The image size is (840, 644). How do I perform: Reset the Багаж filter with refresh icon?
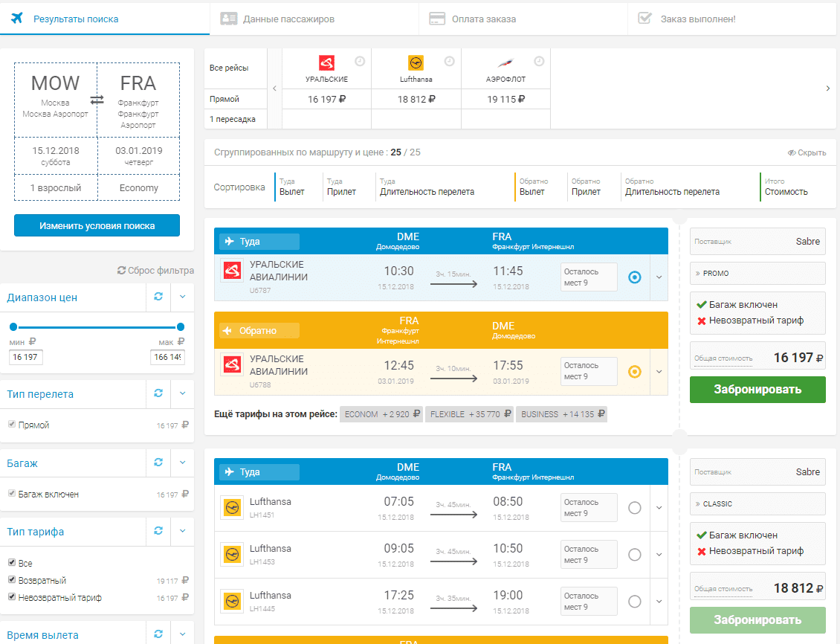tap(158, 462)
